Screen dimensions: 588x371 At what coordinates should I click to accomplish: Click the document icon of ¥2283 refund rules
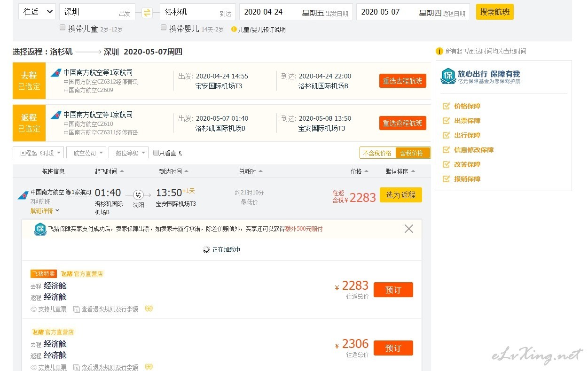coord(77,309)
